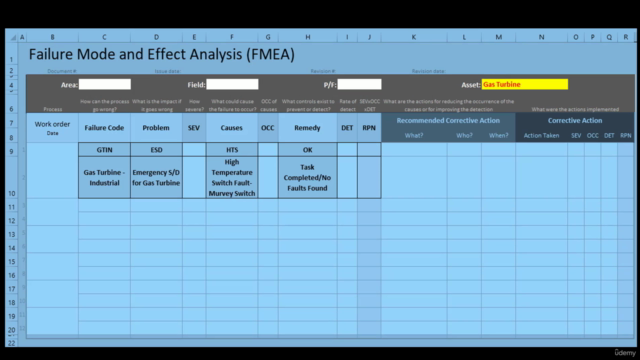Click the Field input field

(232, 84)
